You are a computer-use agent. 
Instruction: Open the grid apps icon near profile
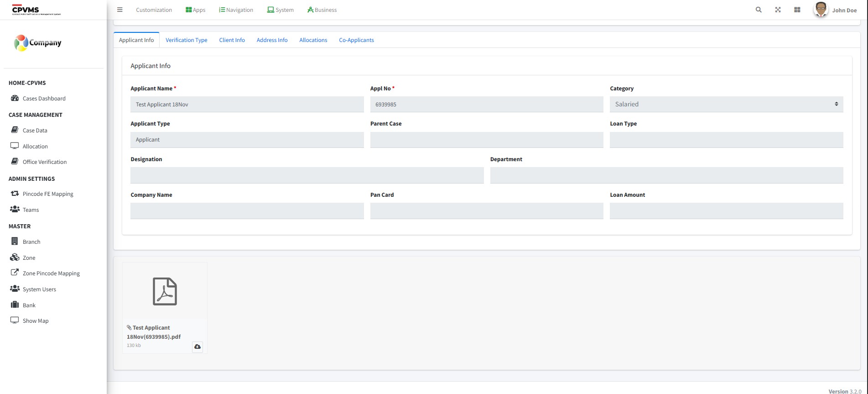tap(797, 10)
